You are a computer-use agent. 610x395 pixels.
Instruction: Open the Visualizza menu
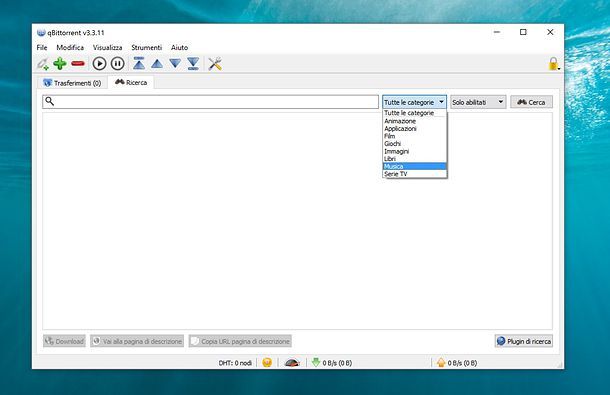107,47
